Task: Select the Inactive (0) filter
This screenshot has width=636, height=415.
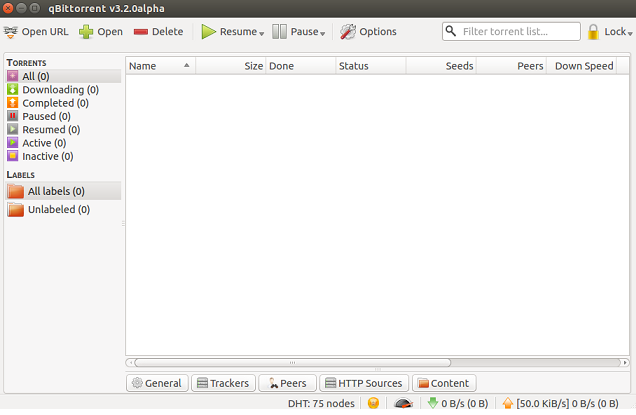Action: (x=63, y=157)
